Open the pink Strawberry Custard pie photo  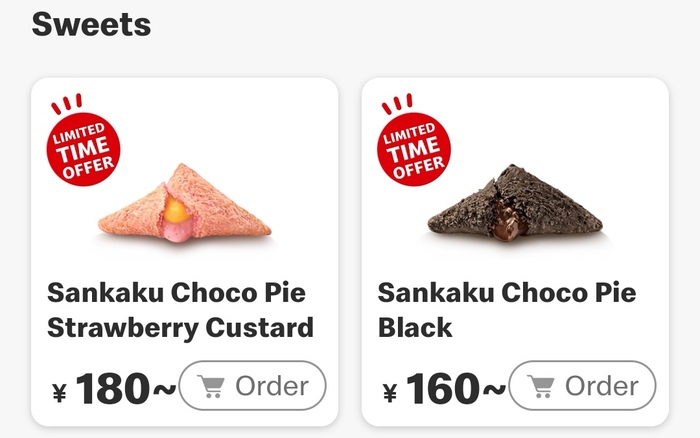185,203
